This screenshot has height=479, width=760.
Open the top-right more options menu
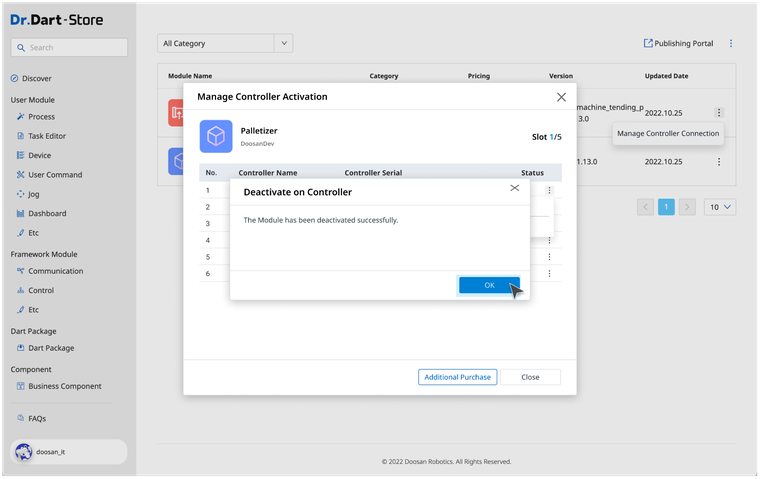(x=731, y=44)
